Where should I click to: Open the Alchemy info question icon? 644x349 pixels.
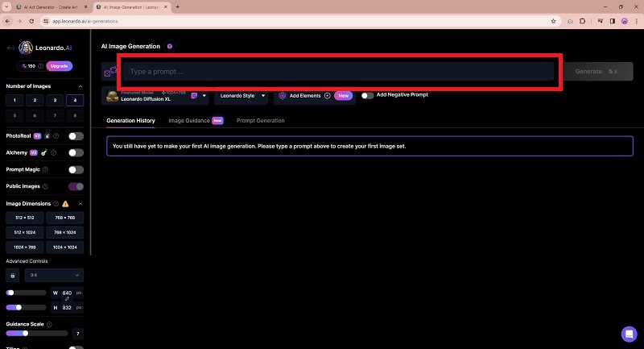tap(54, 152)
